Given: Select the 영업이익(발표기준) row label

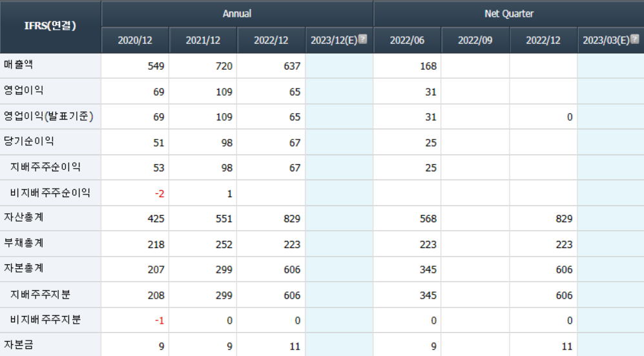Looking at the screenshot, I should tap(48, 116).
